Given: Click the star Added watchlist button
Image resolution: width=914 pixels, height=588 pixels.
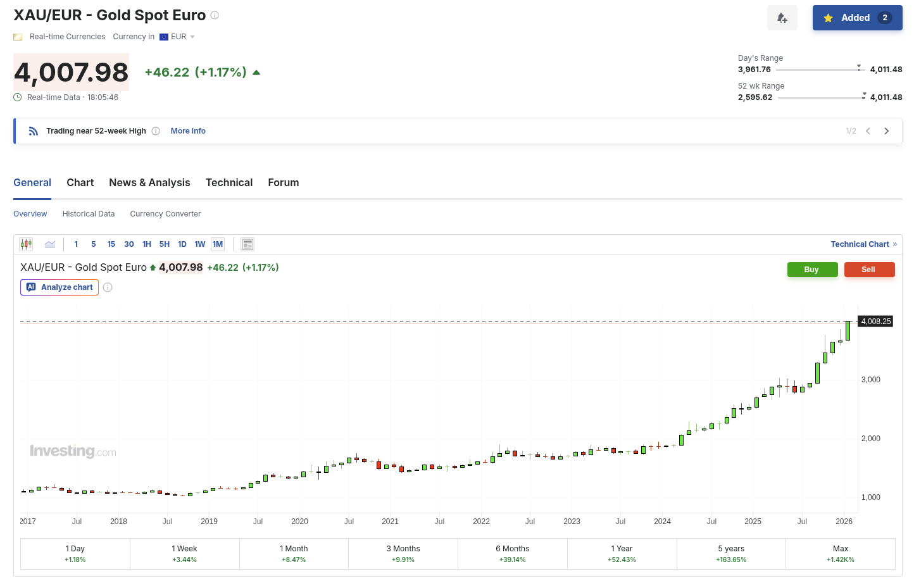Looking at the screenshot, I should coord(857,18).
